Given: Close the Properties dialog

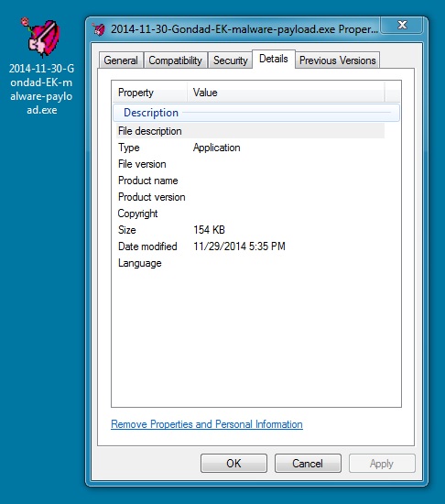Looking at the screenshot, I should click(x=402, y=25).
